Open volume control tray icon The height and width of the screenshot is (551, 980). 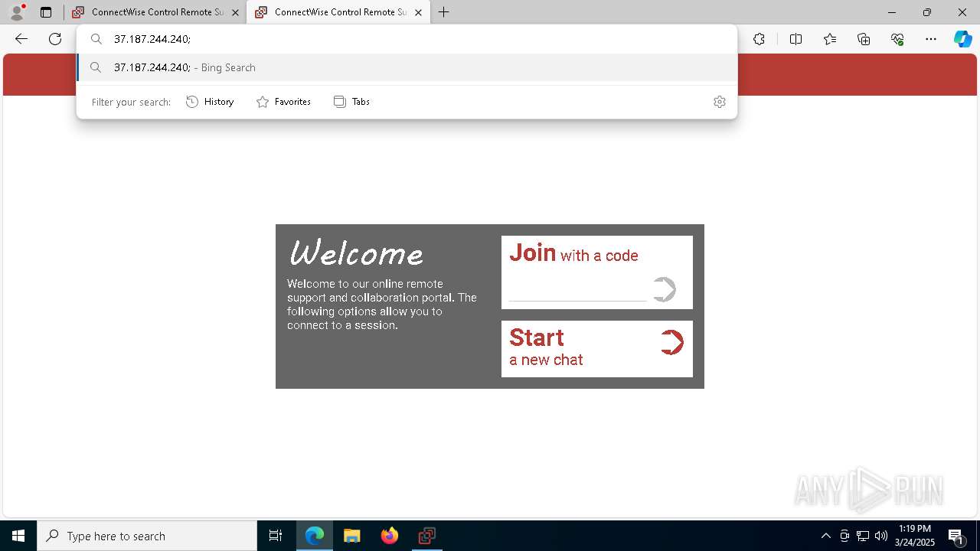pyautogui.click(x=881, y=536)
